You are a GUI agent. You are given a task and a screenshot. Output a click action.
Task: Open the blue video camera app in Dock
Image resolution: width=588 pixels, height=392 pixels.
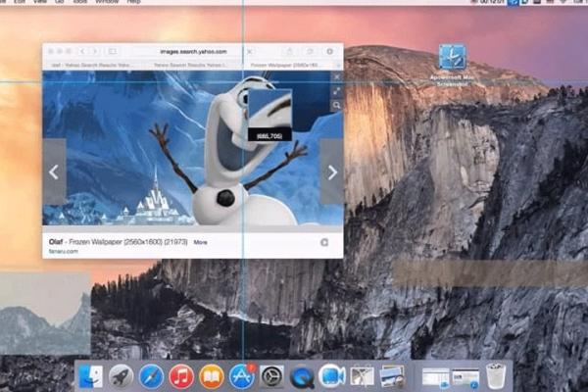pyautogui.click(x=332, y=376)
